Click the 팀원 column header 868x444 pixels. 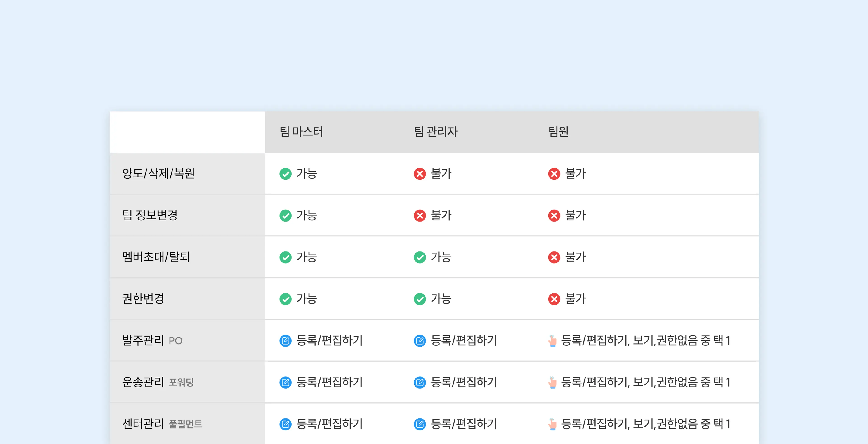pos(558,132)
